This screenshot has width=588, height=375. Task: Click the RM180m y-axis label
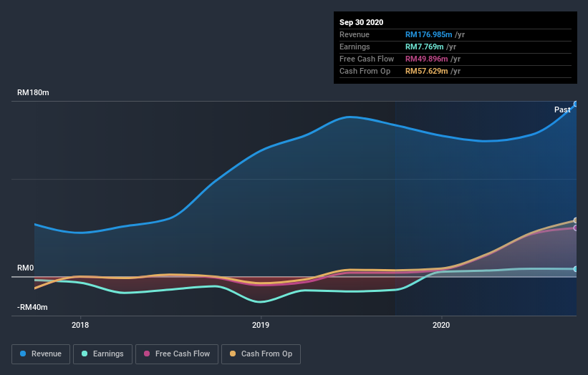pyautogui.click(x=33, y=92)
